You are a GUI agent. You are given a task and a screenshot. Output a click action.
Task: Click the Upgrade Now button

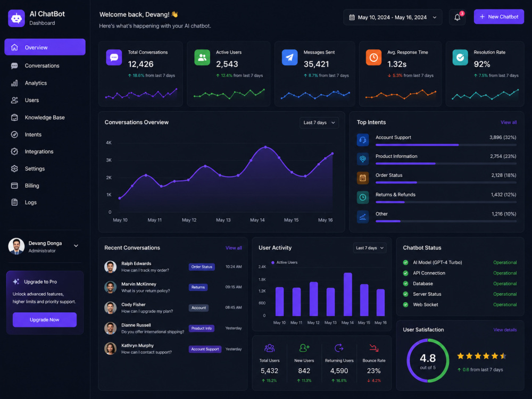tap(45, 320)
